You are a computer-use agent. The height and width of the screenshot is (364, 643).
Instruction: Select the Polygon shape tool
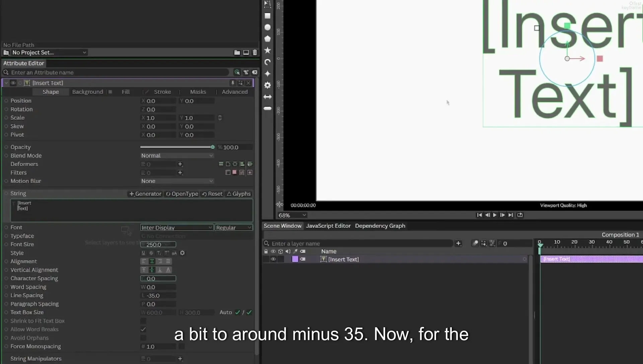(267, 39)
